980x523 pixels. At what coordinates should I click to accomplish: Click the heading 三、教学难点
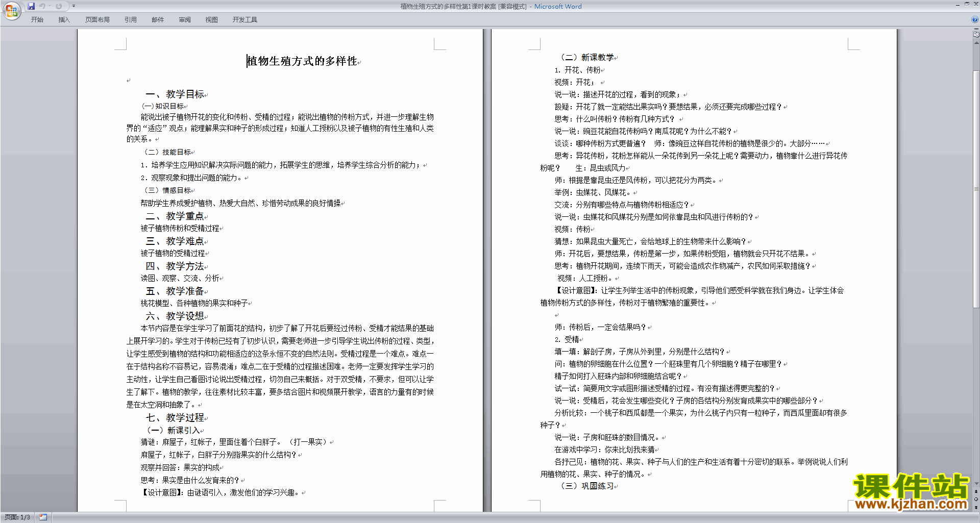click(175, 241)
